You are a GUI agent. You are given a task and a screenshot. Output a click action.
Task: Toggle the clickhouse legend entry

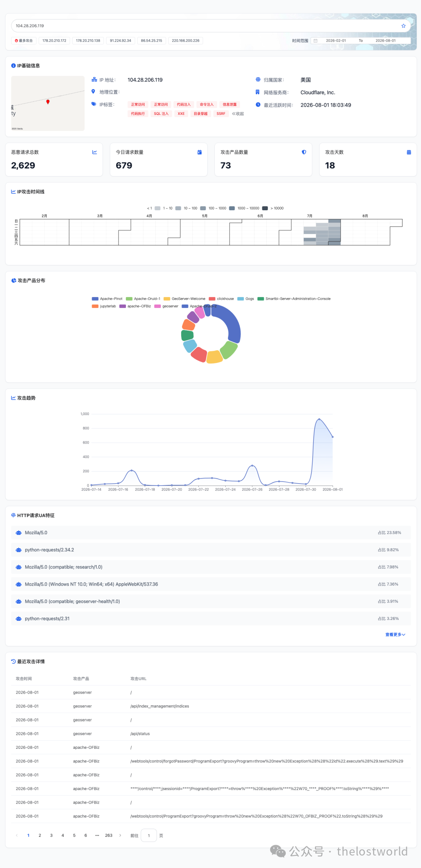221,299
